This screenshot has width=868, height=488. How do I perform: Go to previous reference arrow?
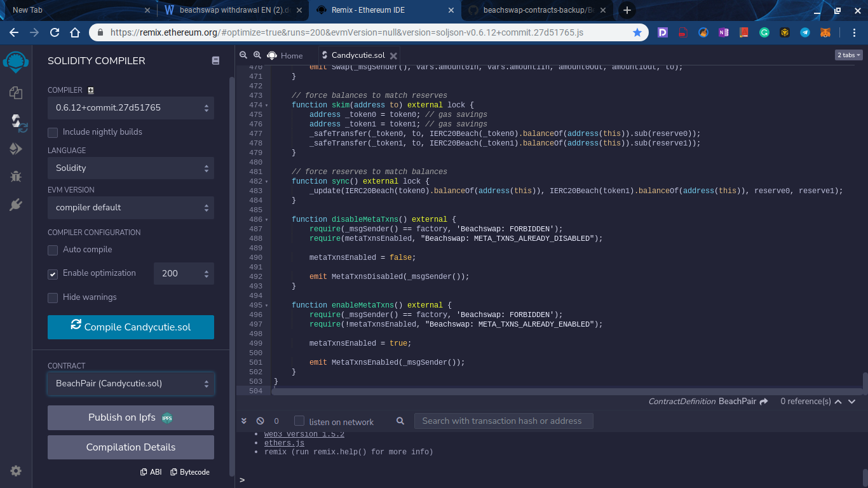click(x=838, y=402)
